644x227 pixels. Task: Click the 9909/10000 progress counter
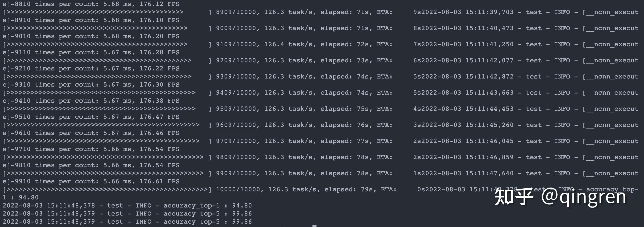(236, 173)
